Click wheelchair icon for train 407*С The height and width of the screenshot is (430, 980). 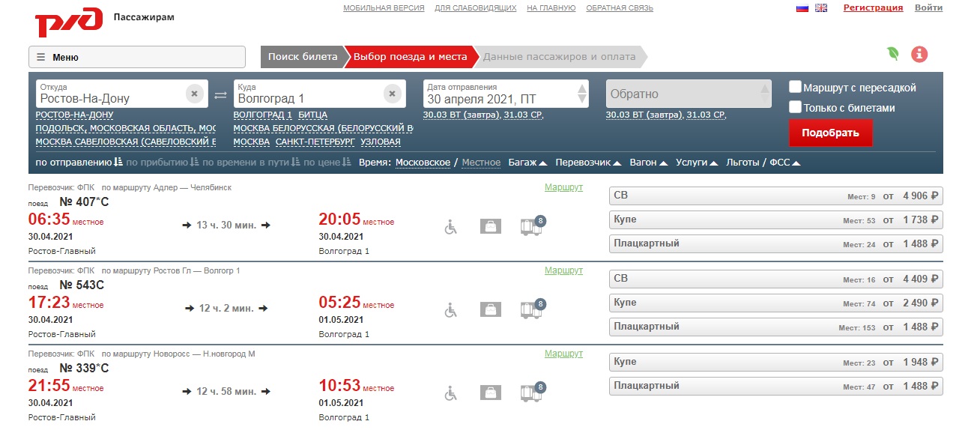click(450, 226)
